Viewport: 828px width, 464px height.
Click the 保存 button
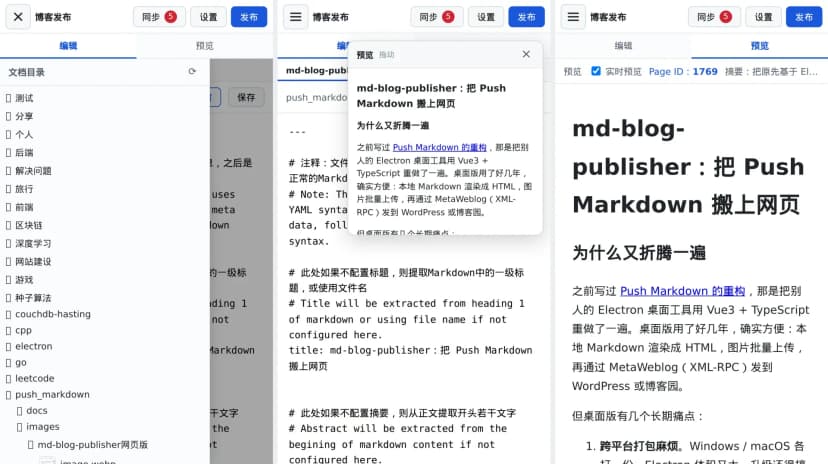[x=246, y=97]
